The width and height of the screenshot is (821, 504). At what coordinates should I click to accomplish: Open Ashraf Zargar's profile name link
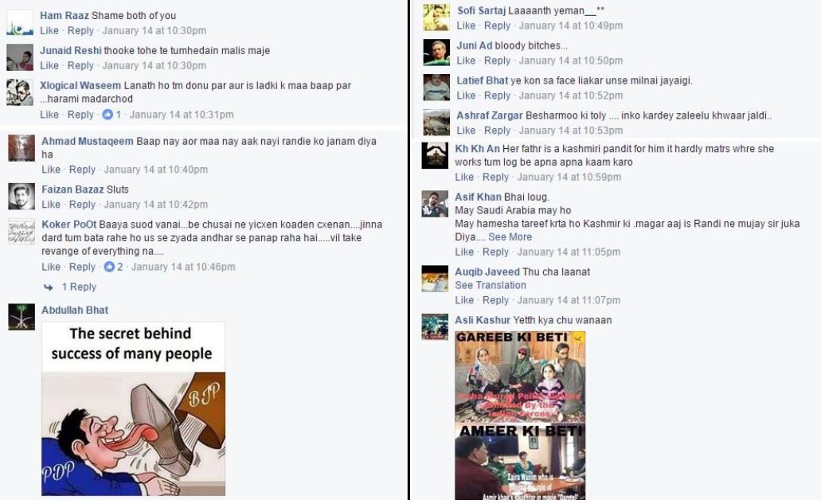pyautogui.click(x=489, y=115)
